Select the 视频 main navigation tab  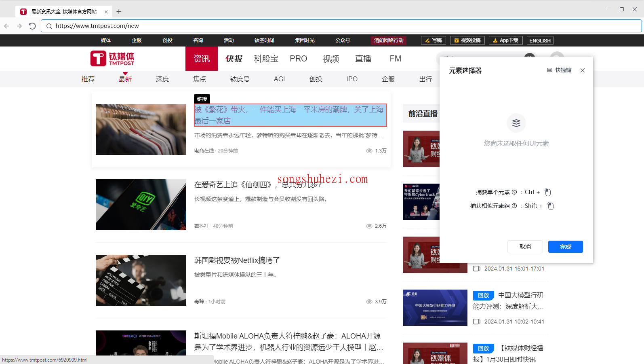331,59
